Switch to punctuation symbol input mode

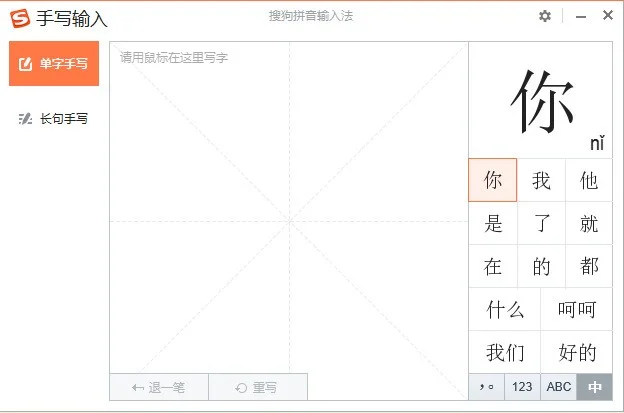click(486, 387)
